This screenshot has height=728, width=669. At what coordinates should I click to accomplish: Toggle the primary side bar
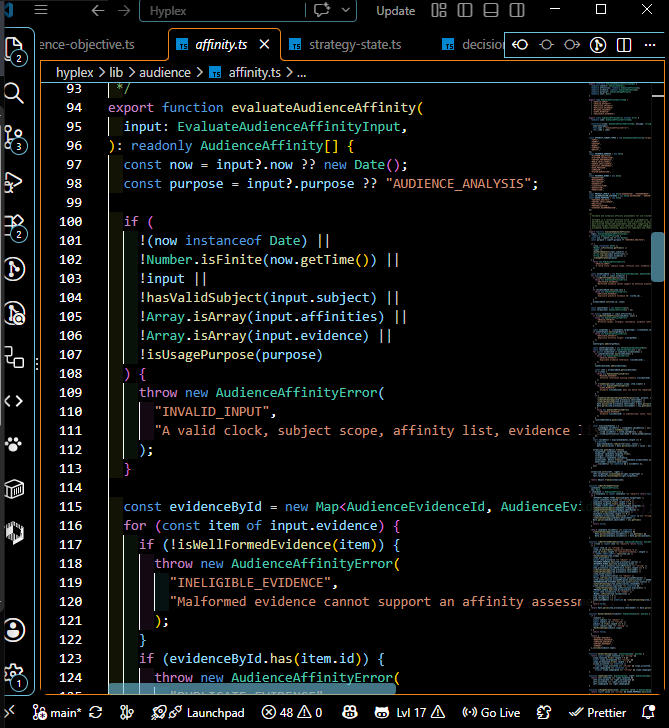point(465,10)
